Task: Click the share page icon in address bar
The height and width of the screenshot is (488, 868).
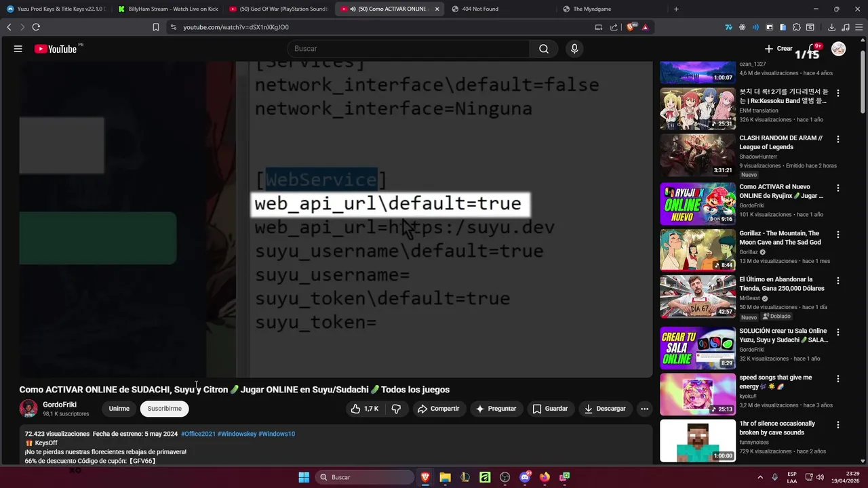Action: (614, 27)
